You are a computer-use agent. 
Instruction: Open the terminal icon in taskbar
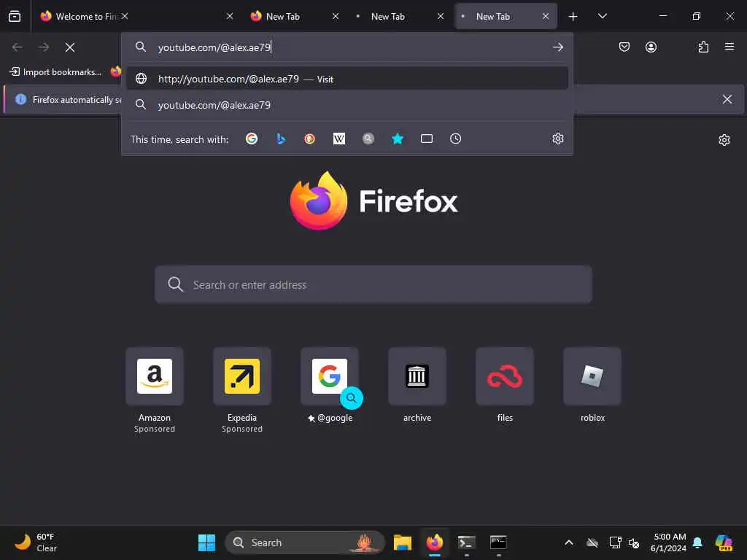point(466,542)
